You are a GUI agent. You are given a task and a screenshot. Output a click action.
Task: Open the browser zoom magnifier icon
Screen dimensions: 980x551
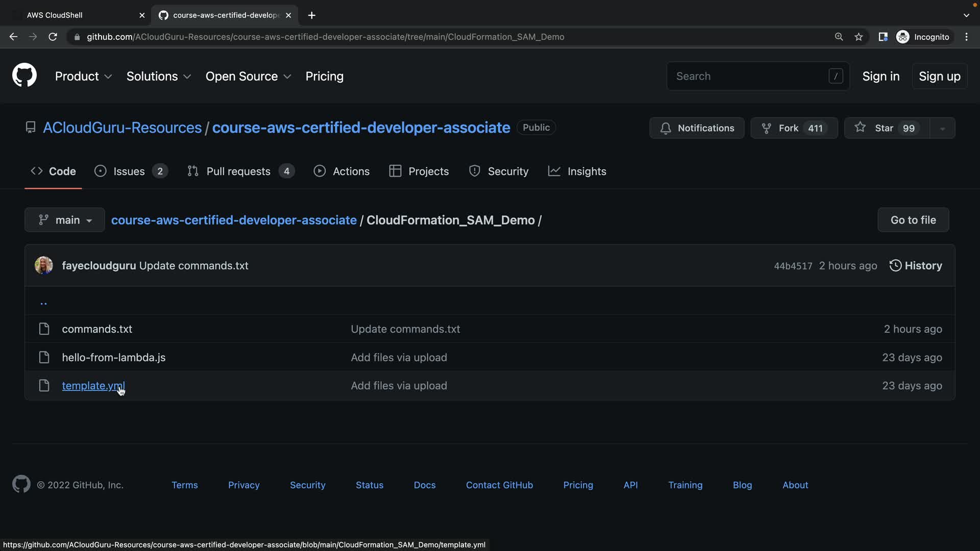[839, 37]
